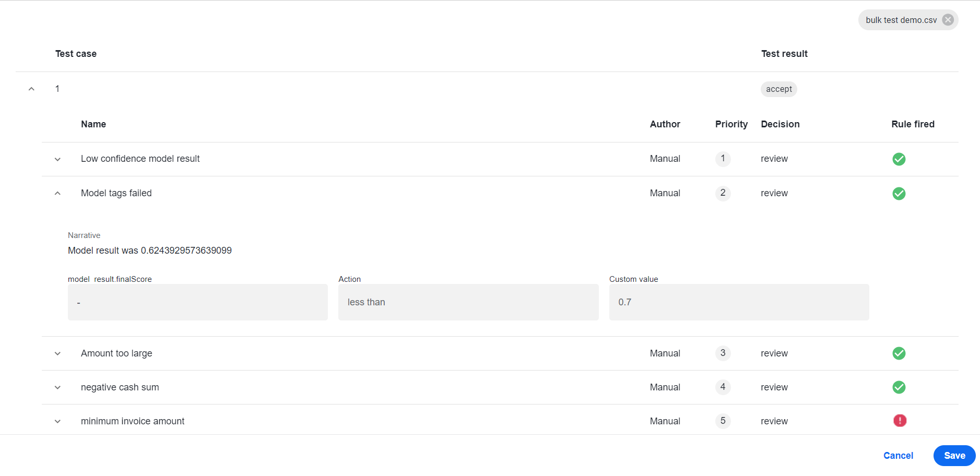Viewport: 980px width, 476px height.
Task: Click the model result.finalScore field
Action: point(198,302)
